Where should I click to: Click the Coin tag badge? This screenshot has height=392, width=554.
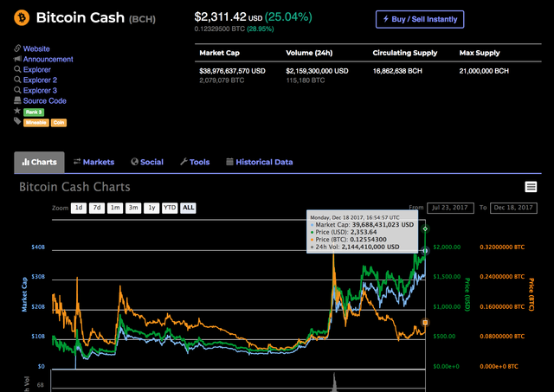(59, 123)
